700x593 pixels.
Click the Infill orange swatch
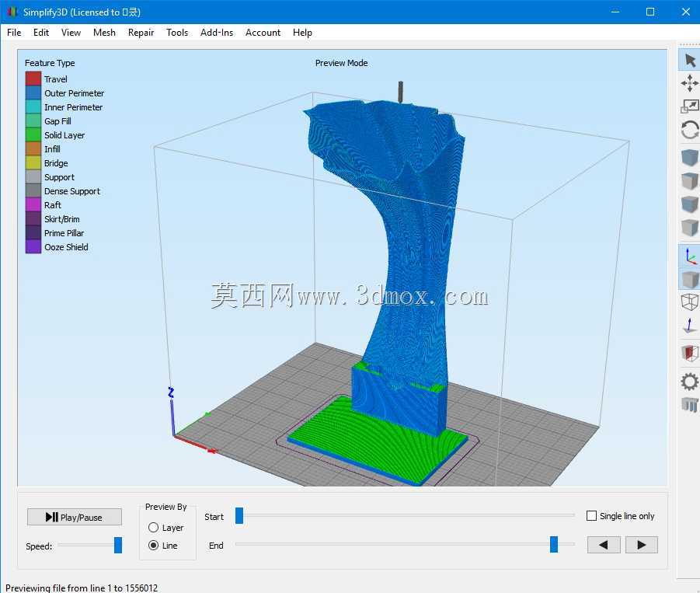coord(33,148)
